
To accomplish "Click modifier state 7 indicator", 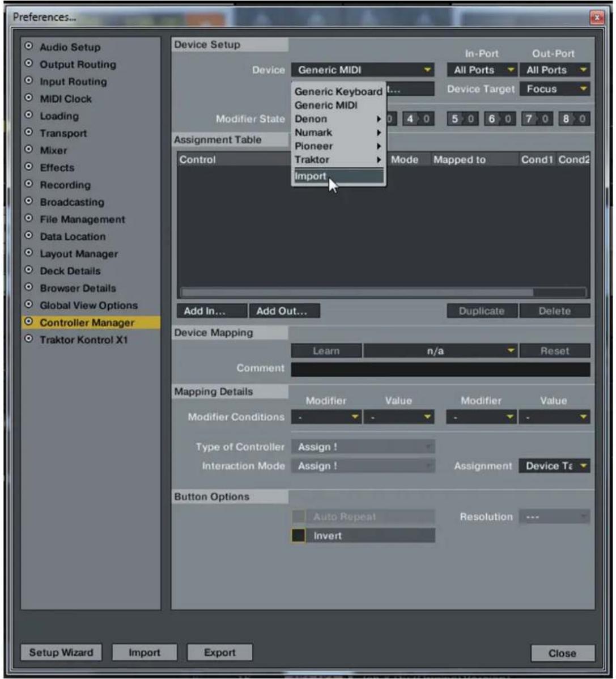I will (x=537, y=118).
